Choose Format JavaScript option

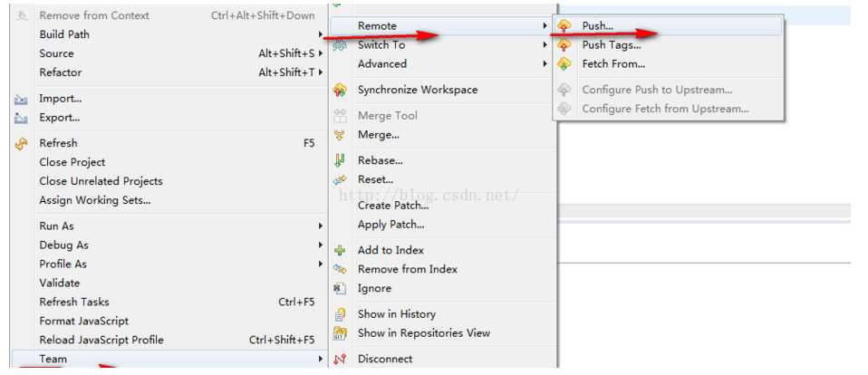click(83, 321)
